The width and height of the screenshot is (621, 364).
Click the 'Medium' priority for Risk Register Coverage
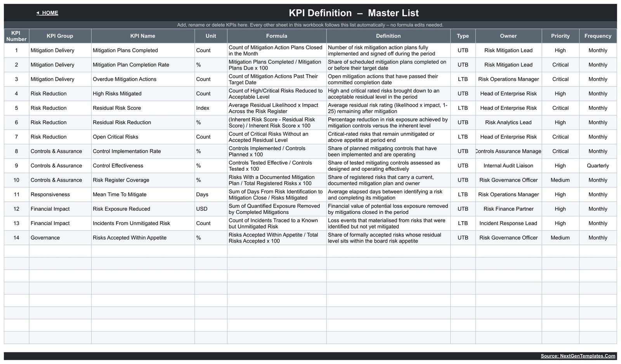click(560, 180)
